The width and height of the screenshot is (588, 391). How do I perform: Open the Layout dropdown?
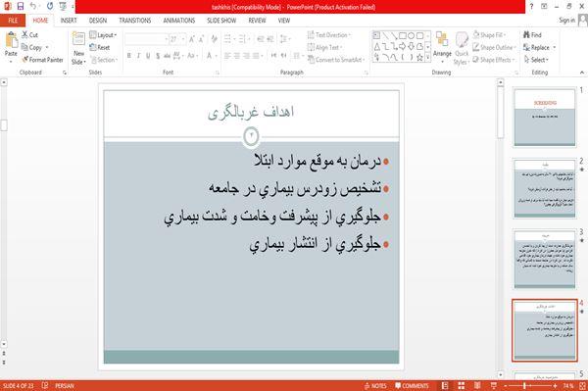[x=103, y=35]
